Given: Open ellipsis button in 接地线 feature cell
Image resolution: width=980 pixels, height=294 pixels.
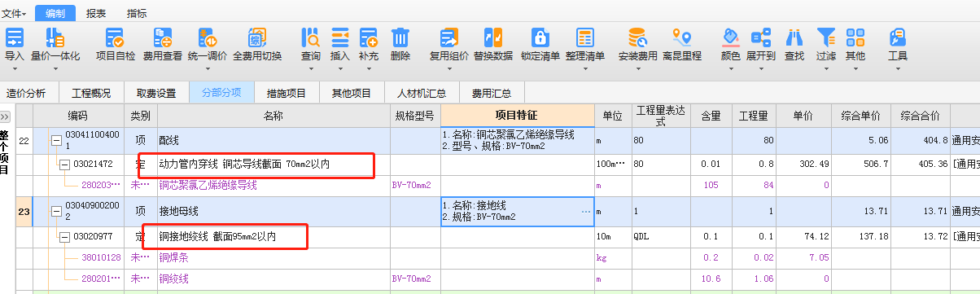Looking at the screenshot, I should click(586, 212).
